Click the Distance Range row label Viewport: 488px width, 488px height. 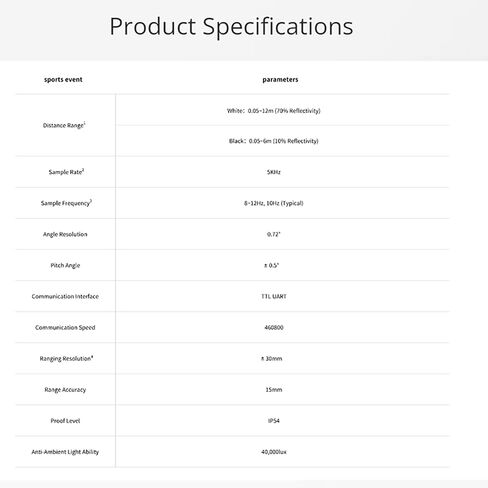64,125
